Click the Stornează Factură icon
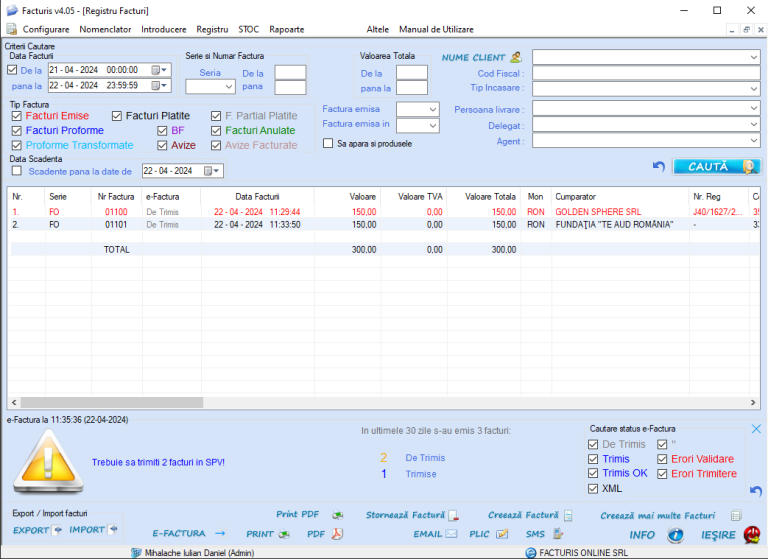 point(454,516)
